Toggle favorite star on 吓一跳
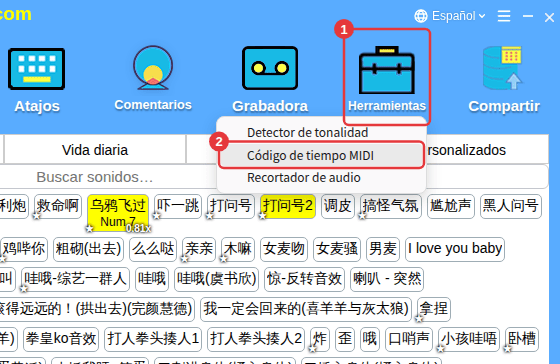Screen dimensions: 560x364 (156, 216)
